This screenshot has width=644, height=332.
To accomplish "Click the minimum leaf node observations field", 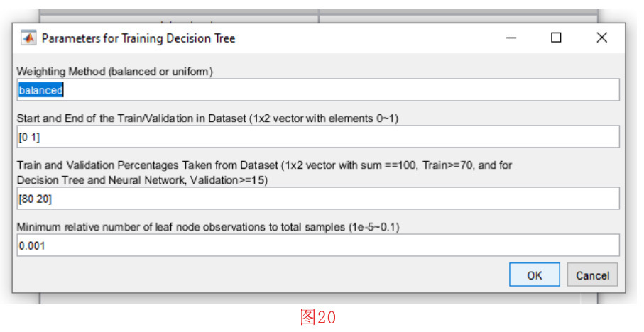I will point(318,245).
